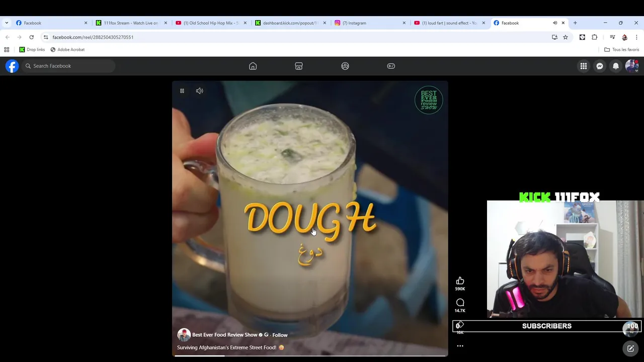Viewport: 644px width, 362px height.
Task: Open Facebook Groups icon
Action: coord(345,66)
